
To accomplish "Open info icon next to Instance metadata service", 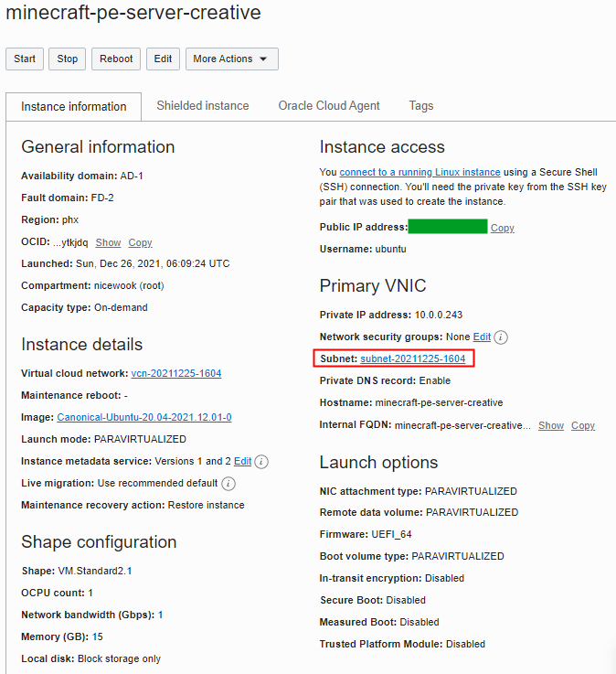I will click(x=261, y=462).
